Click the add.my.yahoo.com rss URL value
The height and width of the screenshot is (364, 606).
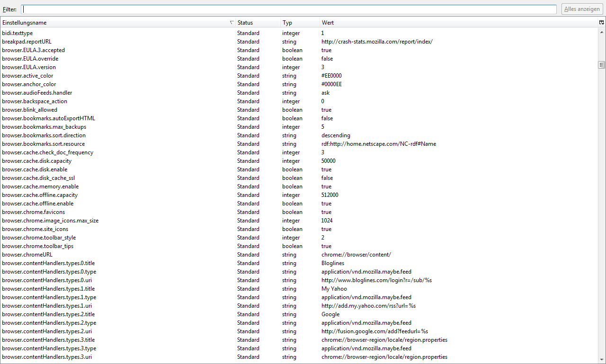coord(368,306)
